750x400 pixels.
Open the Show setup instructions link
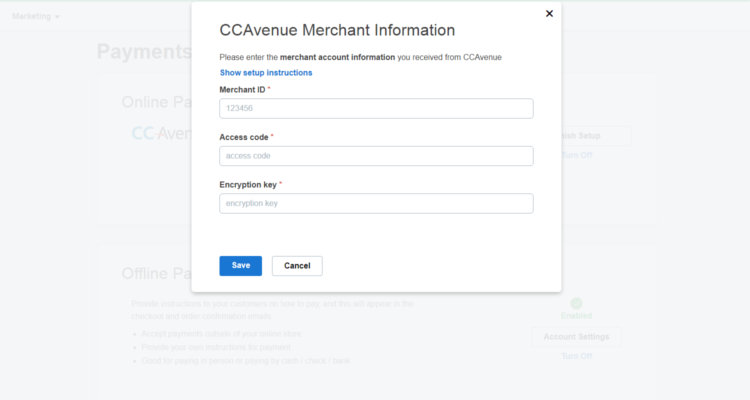point(266,73)
